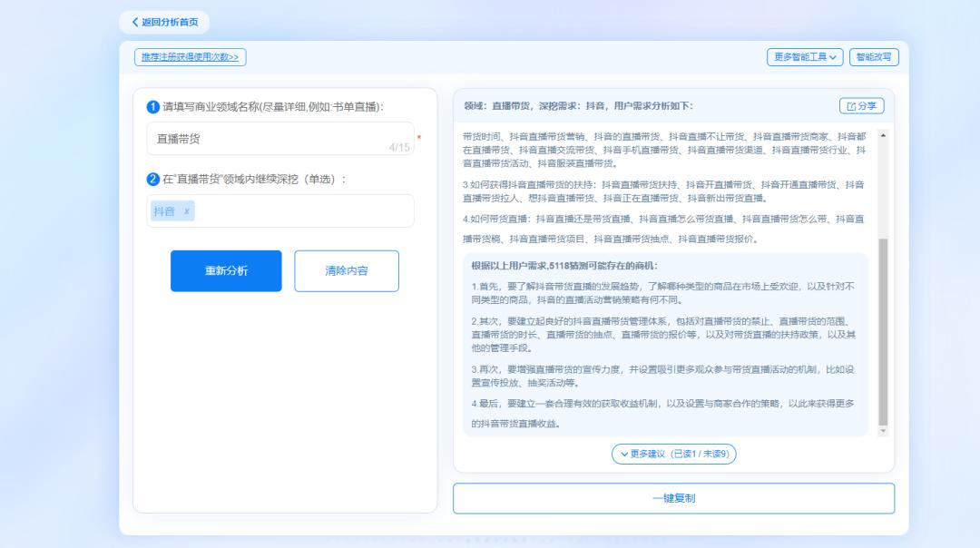Click the 清除内容 button
The image size is (980, 548).
[x=347, y=270]
